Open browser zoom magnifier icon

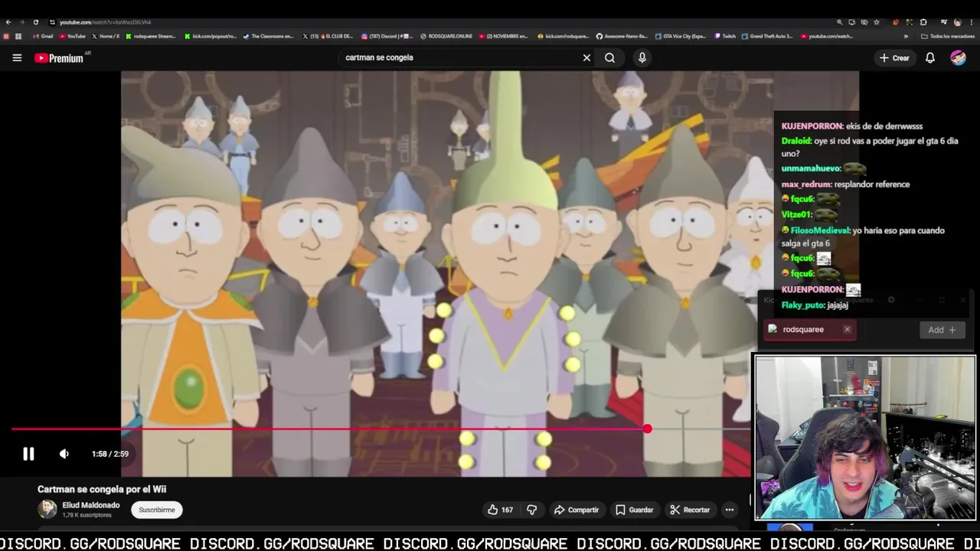[x=839, y=22]
